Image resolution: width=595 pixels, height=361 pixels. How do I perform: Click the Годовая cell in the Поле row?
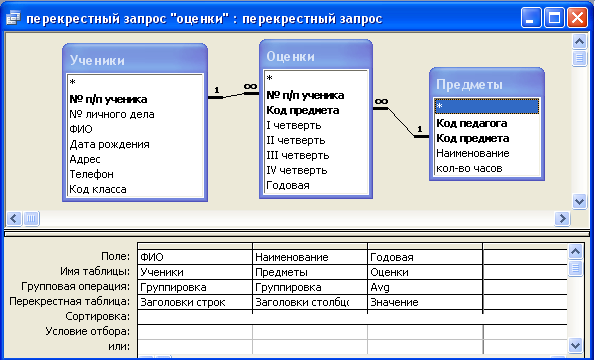(425, 257)
